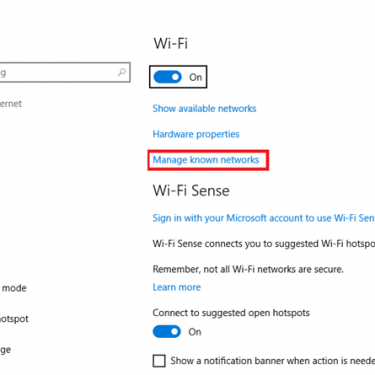Open Mobile hotspot section in sidebar

(x=14, y=319)
